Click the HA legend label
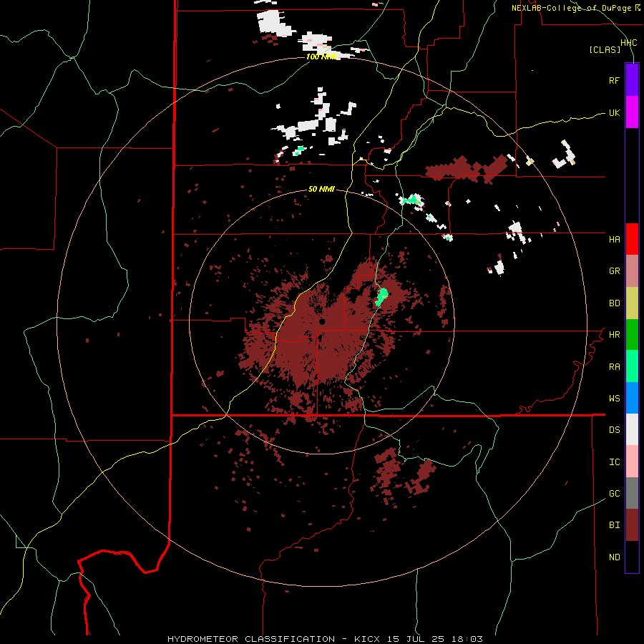The width and height of the screenshot is (644, 644). pos(614,240)
